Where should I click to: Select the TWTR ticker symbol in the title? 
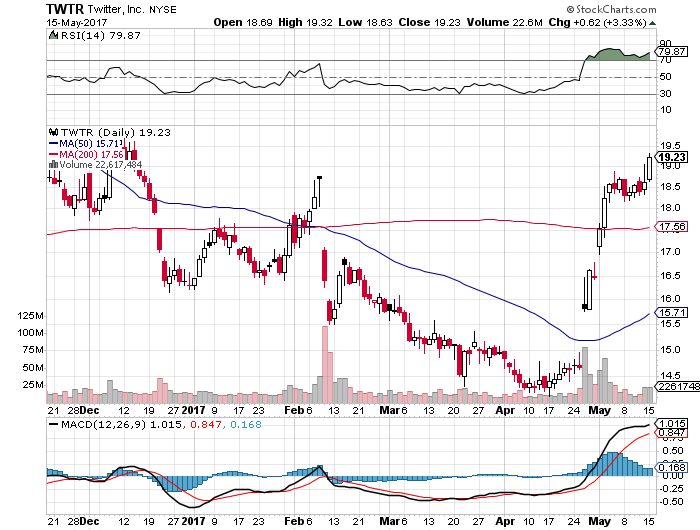click(x=65, y=9)
